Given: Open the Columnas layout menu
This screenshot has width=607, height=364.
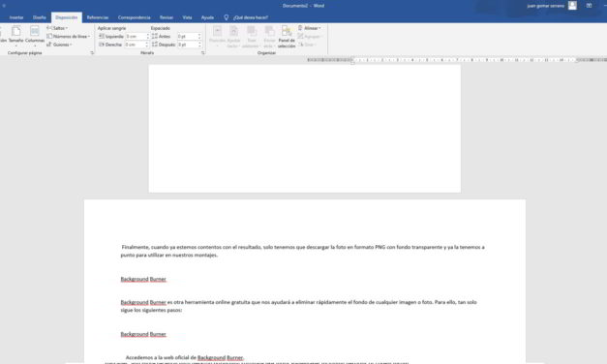Looking at the screenshot, I should (35, 36).
